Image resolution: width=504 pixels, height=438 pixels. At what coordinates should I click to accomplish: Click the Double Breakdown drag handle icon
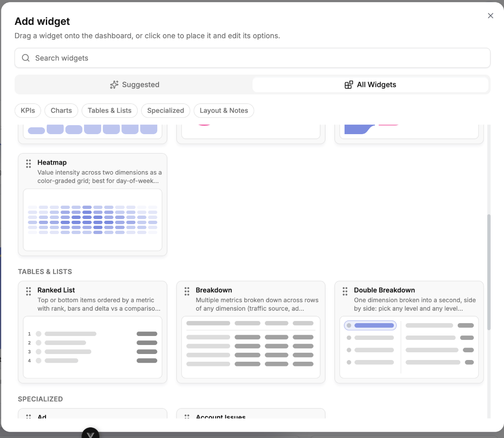click(345, 291)
